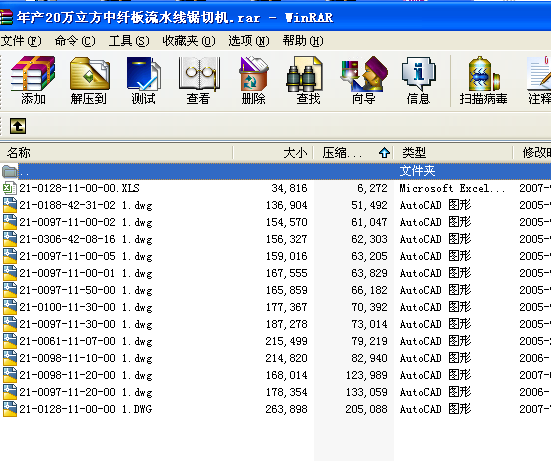Click the Microsoft Excel... type cell
The height and width of the screenshot is (461, 551).
click(x=452, y=188)
